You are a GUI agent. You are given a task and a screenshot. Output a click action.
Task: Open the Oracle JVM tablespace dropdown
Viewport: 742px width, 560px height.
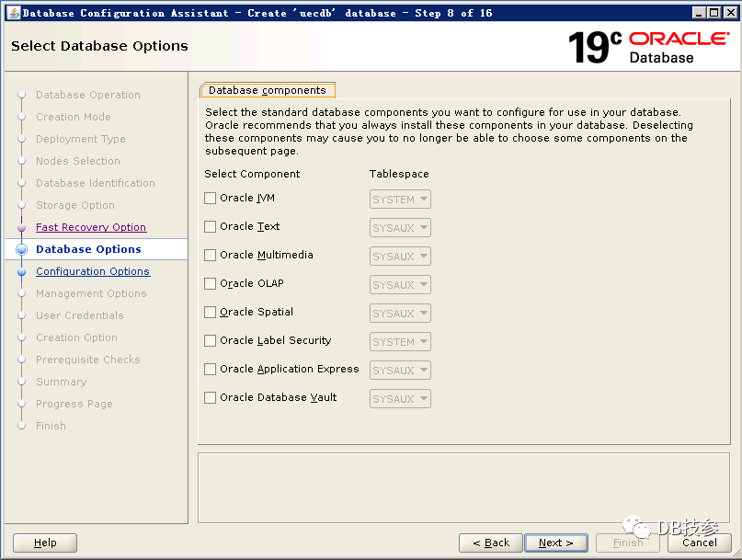[x=400, y=200]
